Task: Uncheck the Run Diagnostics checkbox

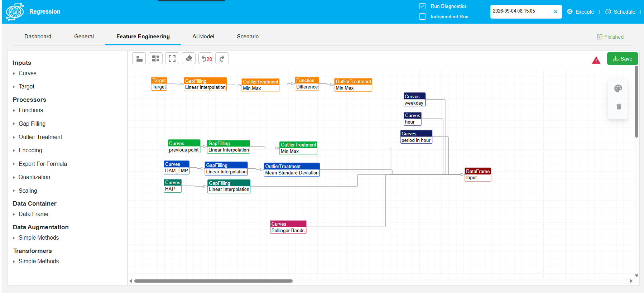Action: (423, 6)
